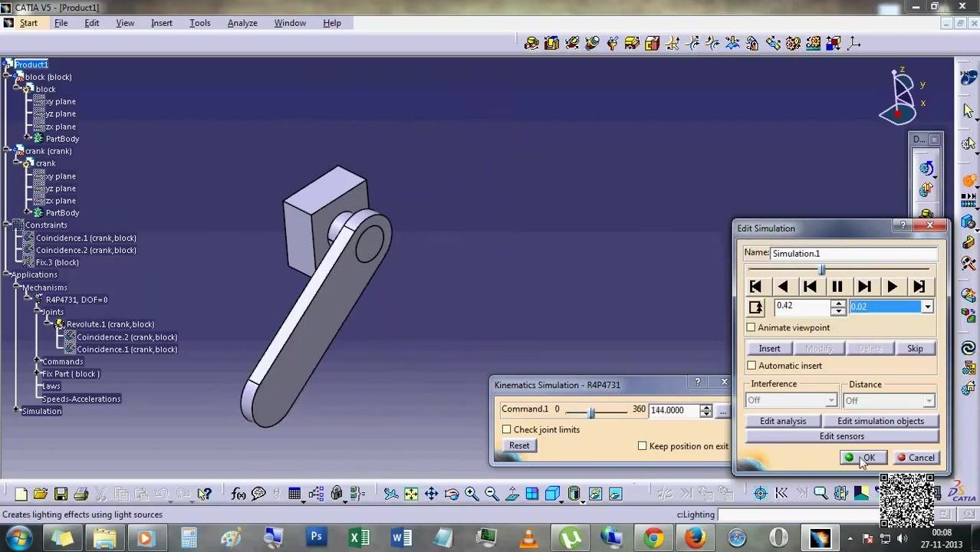This screenshot has width=980, height=552.
Task: Open the Insert menu
Action: (162, 23)
